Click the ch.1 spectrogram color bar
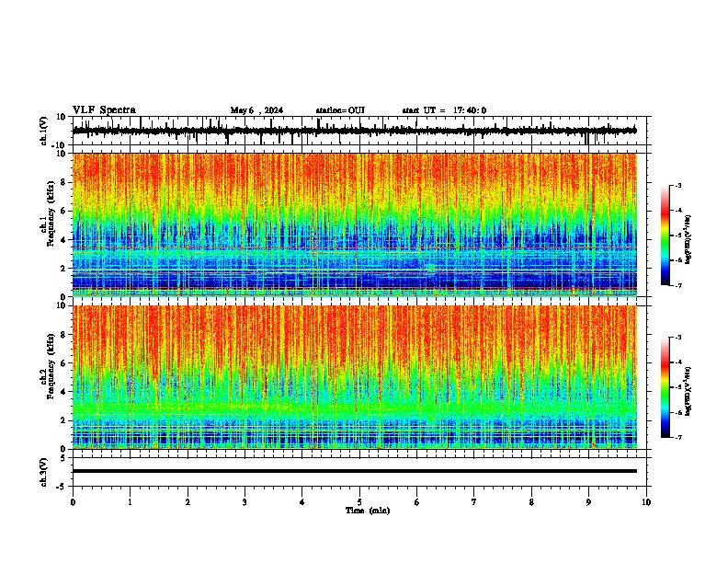 pos(665,236)
